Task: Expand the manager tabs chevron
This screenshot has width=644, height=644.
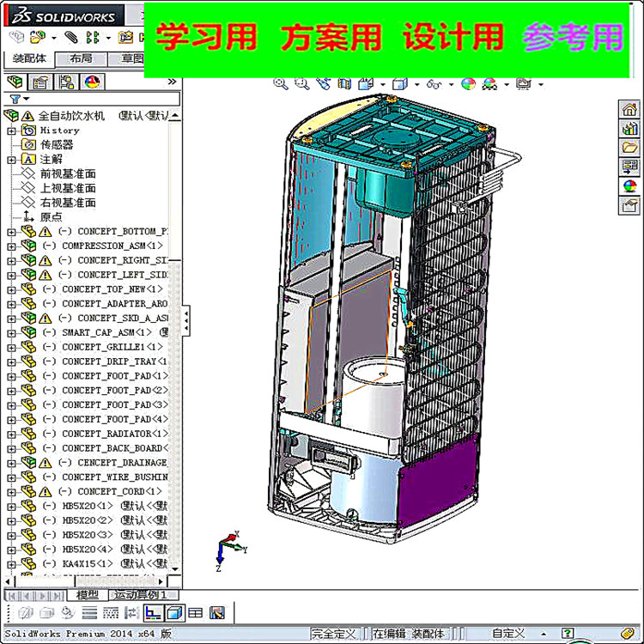Action: [172, 82]
